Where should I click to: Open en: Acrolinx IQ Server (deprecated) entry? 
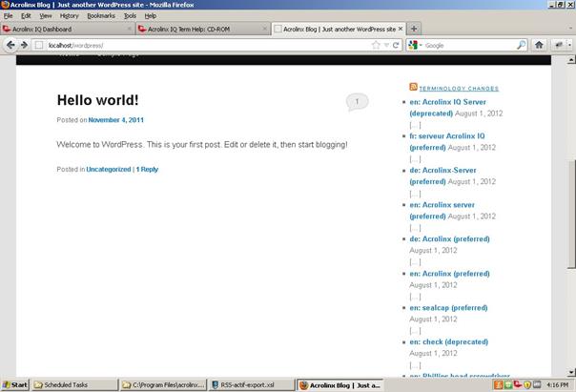[x=448, y=108]
